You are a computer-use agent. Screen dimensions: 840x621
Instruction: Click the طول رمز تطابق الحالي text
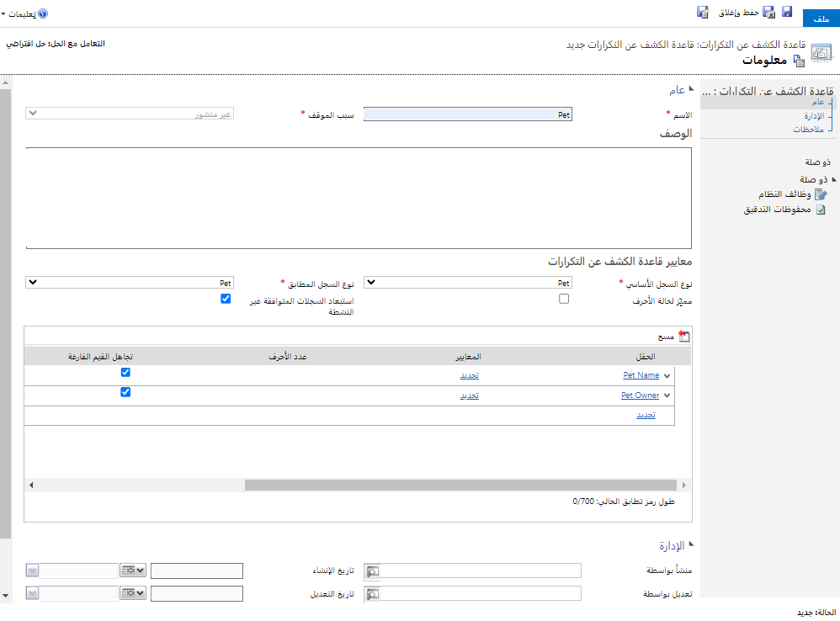click(x=624, y=502)
